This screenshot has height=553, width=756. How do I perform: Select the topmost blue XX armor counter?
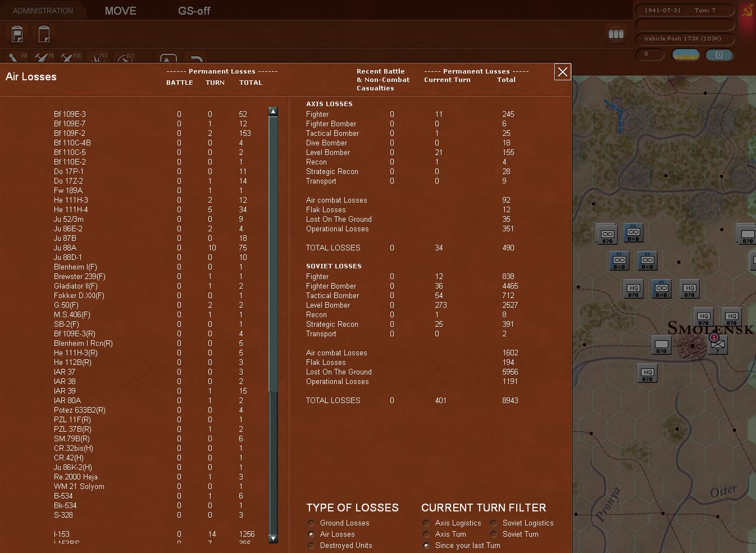634,232
